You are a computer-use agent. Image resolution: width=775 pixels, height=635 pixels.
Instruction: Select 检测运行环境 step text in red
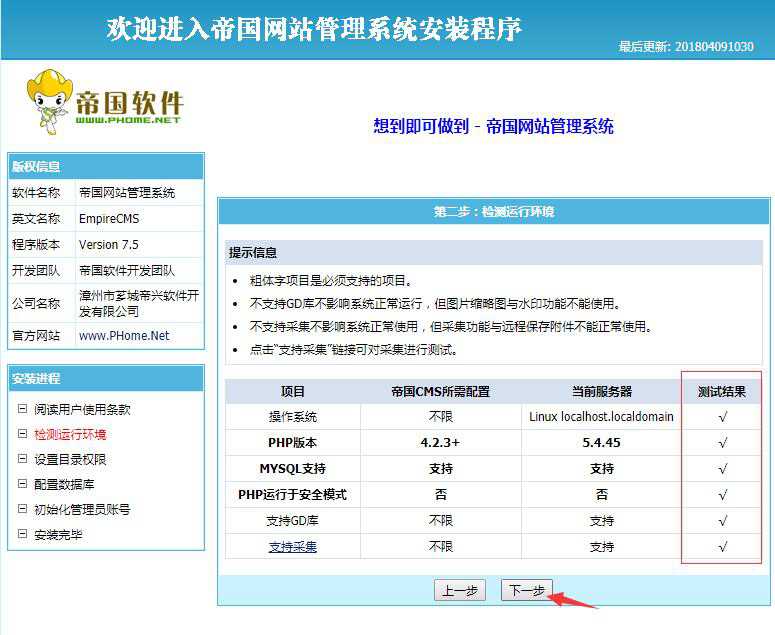[x=70, y=434]
